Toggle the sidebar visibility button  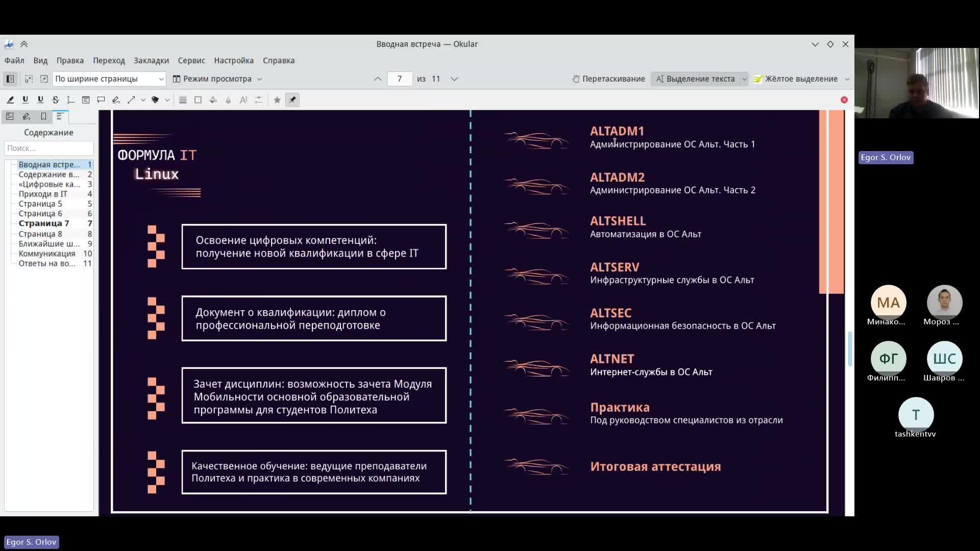10,79
